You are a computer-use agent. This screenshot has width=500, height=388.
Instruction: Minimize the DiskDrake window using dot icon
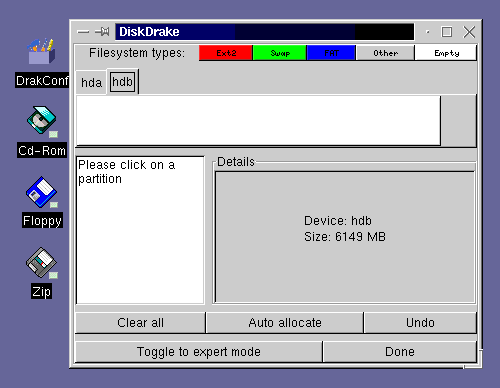pyautogui.click(x=428, y=32)
